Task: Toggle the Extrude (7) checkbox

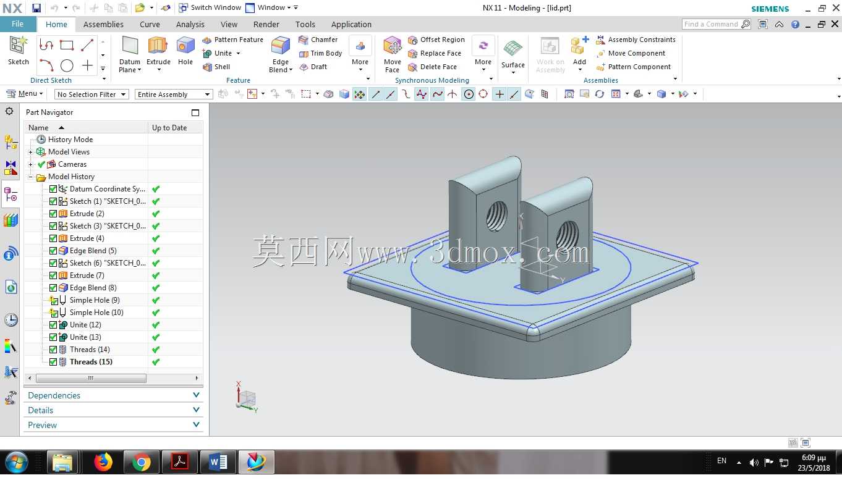Action: click(53, 275)
